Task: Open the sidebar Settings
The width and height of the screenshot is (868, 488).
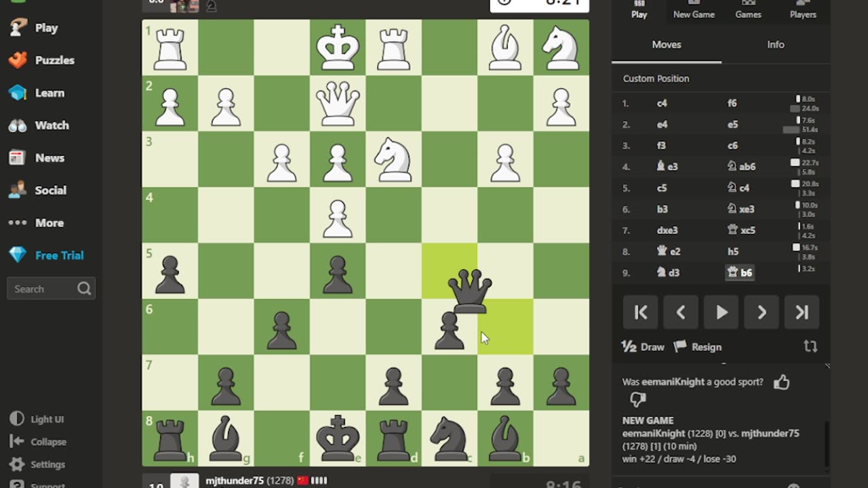Action: pyautogui.click(x=38, y=464)
